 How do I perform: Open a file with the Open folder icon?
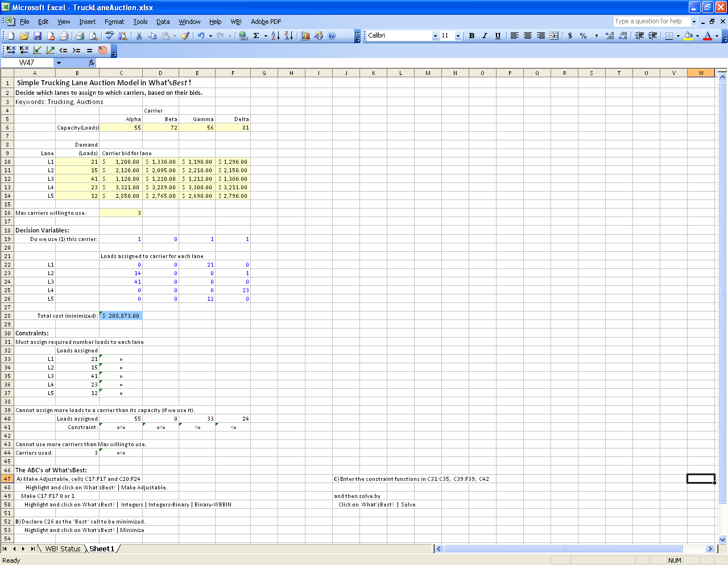[24, 36]
